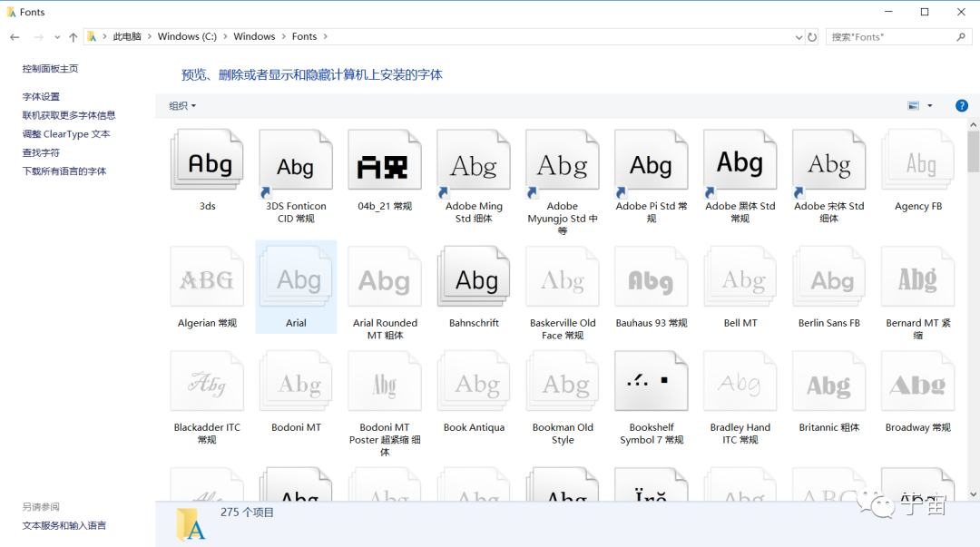
Task: Select the 3DS Fonticon CID font
Action: pyautogui.click(x=296, y=162)
